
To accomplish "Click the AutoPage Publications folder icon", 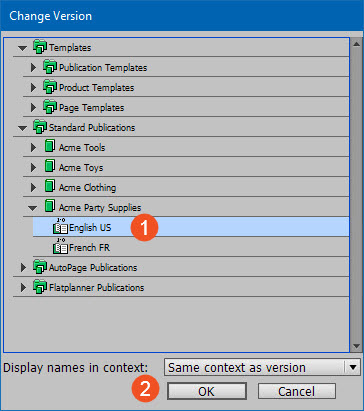I will (x=40, y=267).
